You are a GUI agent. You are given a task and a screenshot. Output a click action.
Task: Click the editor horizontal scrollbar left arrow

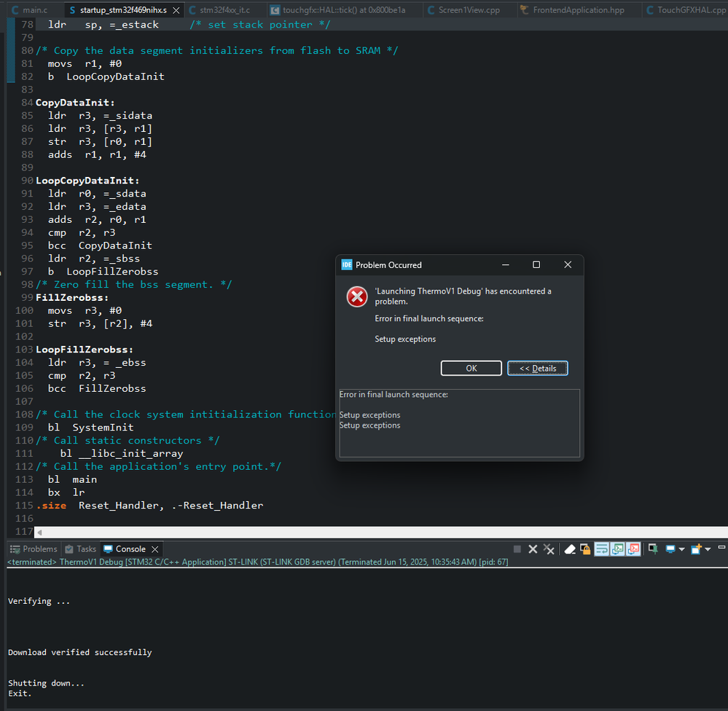[x=39, y=533]
